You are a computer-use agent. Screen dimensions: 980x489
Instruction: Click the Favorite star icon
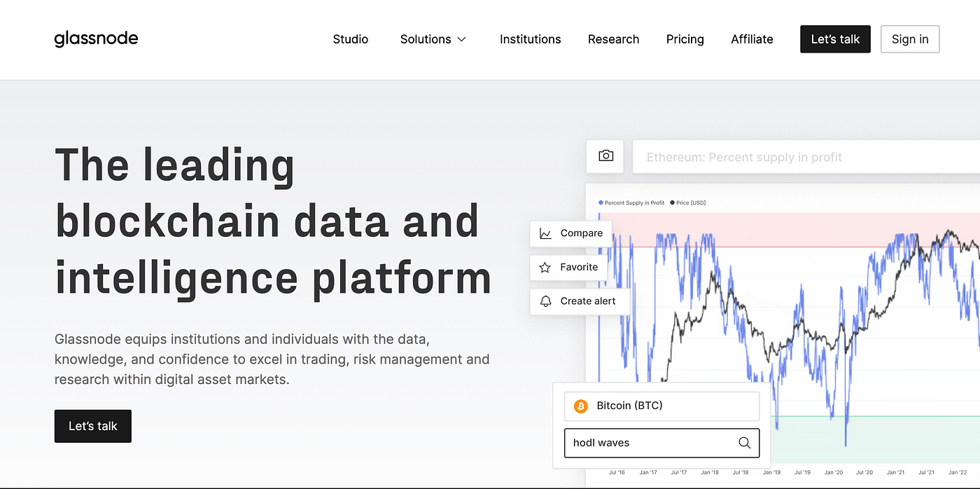[545, 267]
